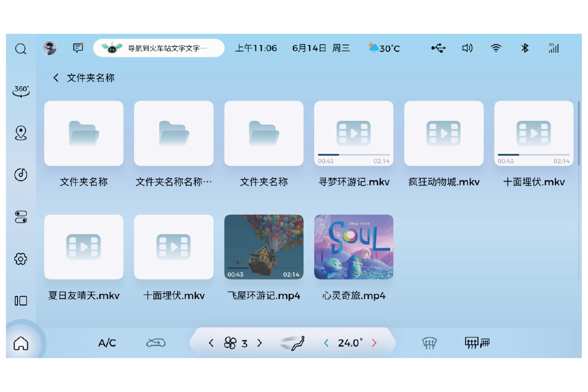This screenshot has width=588, height=392.
Task: Raise the temperature with red arrow
Action: pyautogui.click(x=374, y=343)
